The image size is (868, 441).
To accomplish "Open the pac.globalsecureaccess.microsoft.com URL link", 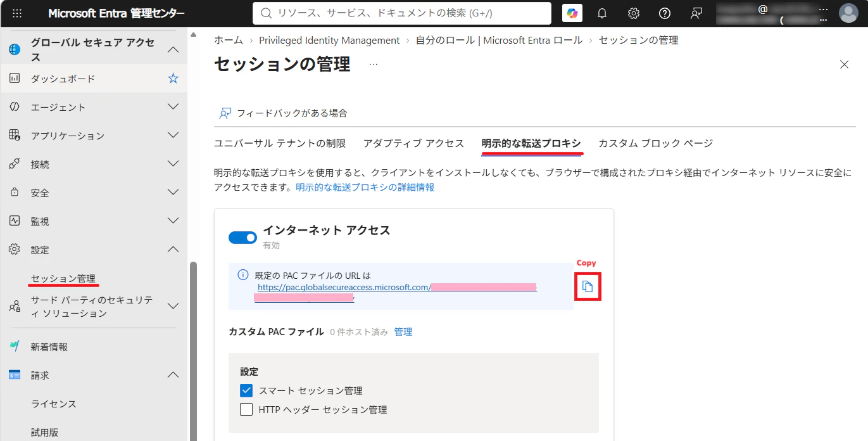I will click(x=344, y=287).
